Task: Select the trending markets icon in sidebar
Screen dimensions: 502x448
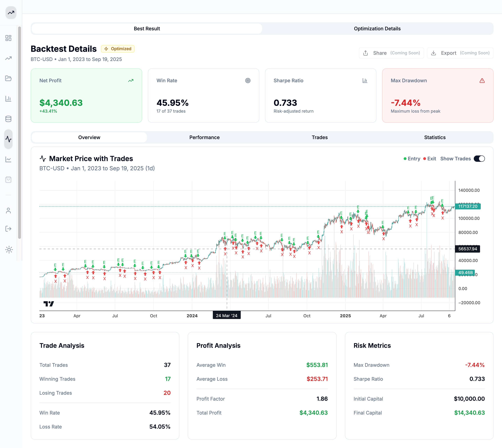Action: coord(9,58)
